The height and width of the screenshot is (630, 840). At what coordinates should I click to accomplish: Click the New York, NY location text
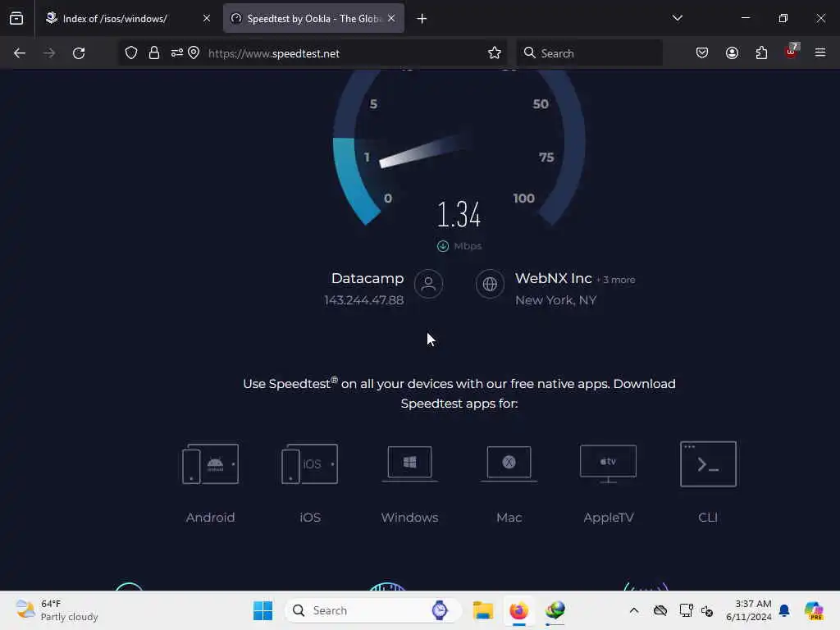(x=555, y=300)
